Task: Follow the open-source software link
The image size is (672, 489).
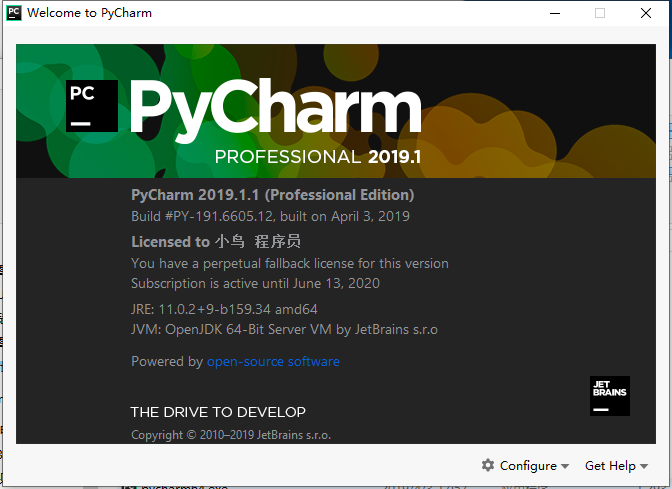Action: tap(273, 361)
